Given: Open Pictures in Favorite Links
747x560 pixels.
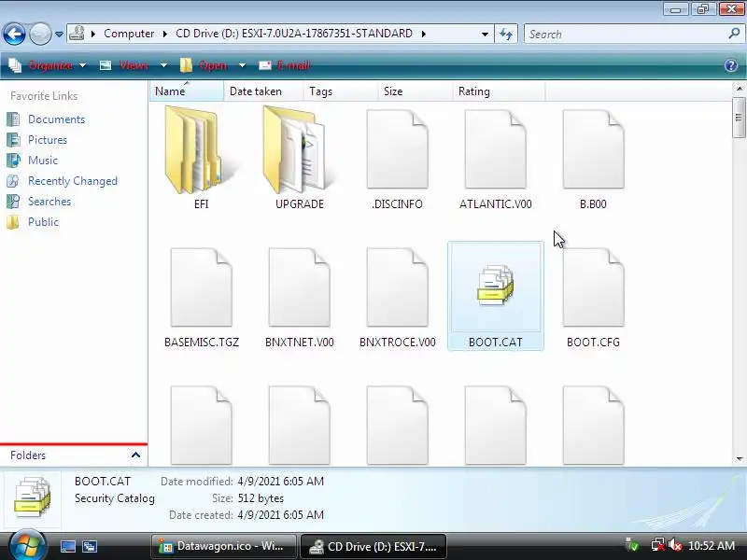Looking at the screenshot, I should 48,139.
